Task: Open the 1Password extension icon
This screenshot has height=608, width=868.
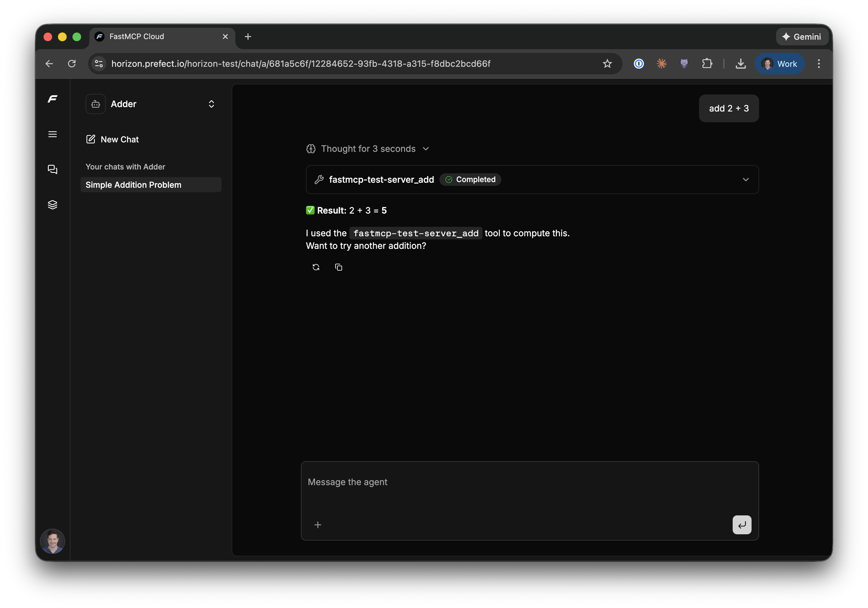Action: pyautogui.click(x=639, y=64)
